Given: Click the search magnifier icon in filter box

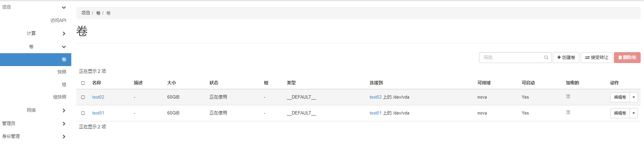Looking at the screenshot, I should click(546, 58).
